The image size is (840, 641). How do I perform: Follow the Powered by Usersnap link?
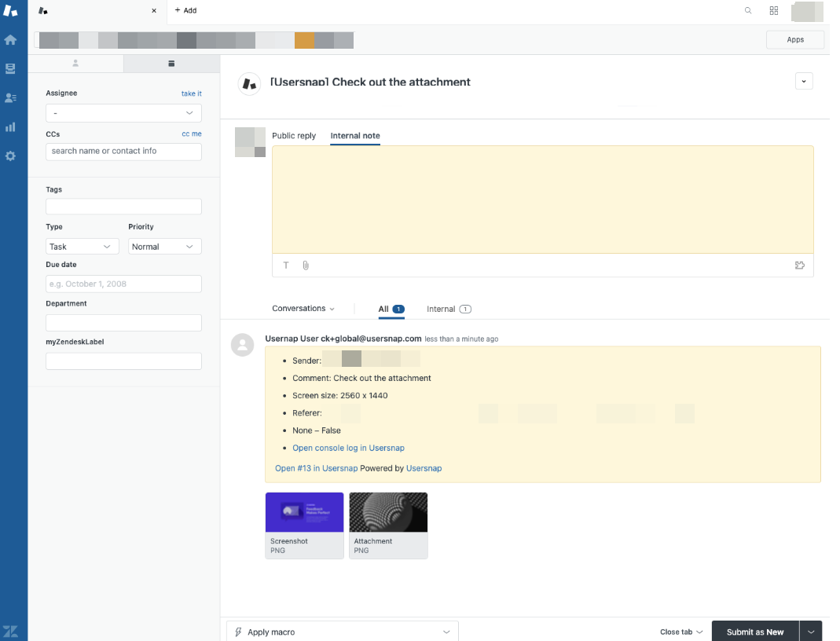click(424, 468)
